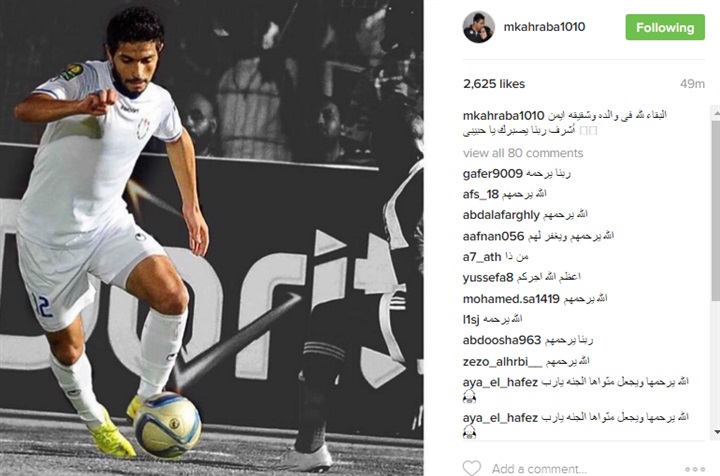Image resolution: width=720 pixels, height=476 pixels.
Task: Open mkahraba1010 profile picture avatar
Action: click(478, 27)
